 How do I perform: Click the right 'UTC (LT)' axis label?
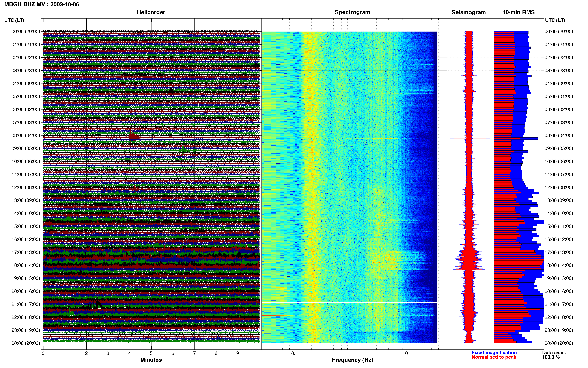(x=555, y=20)
